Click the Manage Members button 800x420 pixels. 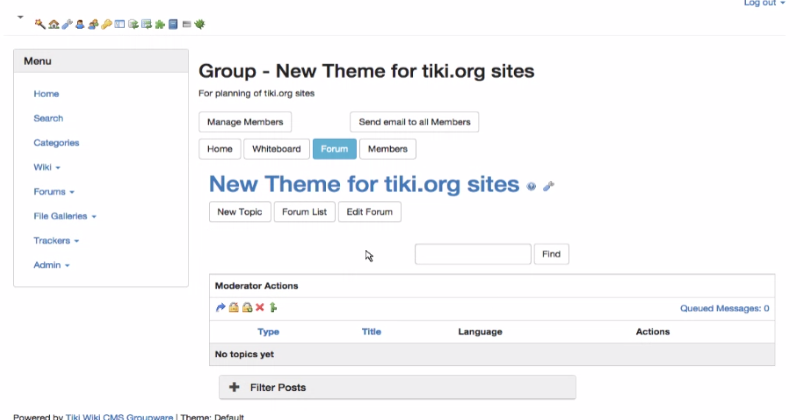tap(245, 122)
